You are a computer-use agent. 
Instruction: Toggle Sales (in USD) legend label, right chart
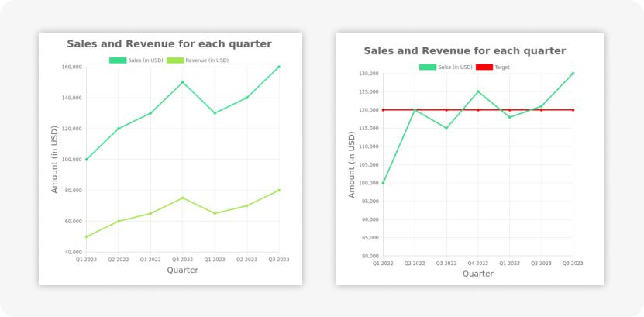pos(455,67)
